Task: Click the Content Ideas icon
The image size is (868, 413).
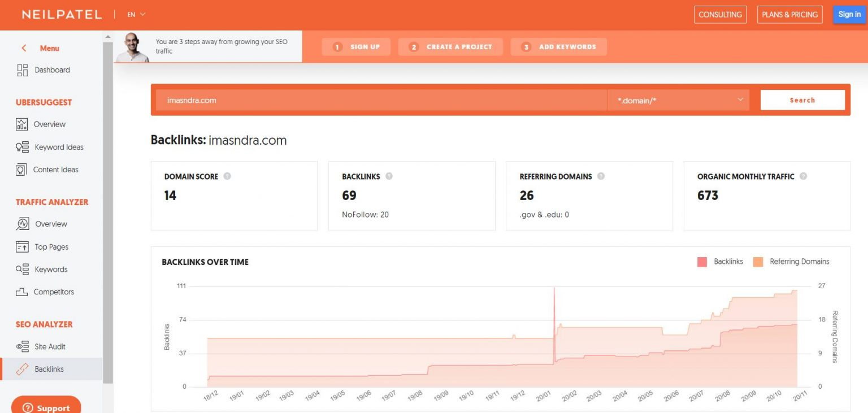Action: coord(21,169)
